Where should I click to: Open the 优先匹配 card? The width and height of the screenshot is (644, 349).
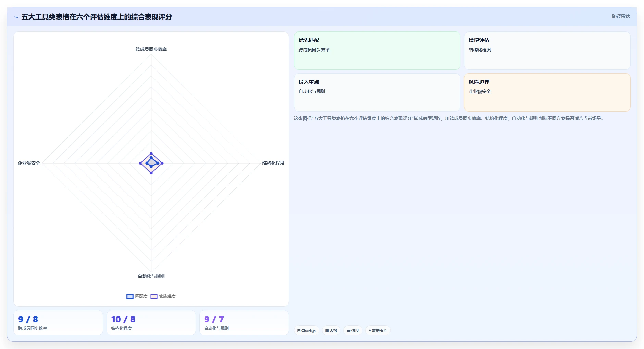pos(377,51)
